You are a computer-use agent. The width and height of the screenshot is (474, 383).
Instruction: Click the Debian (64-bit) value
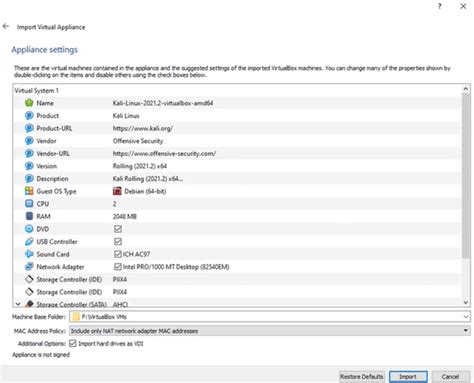coord(145,191)
